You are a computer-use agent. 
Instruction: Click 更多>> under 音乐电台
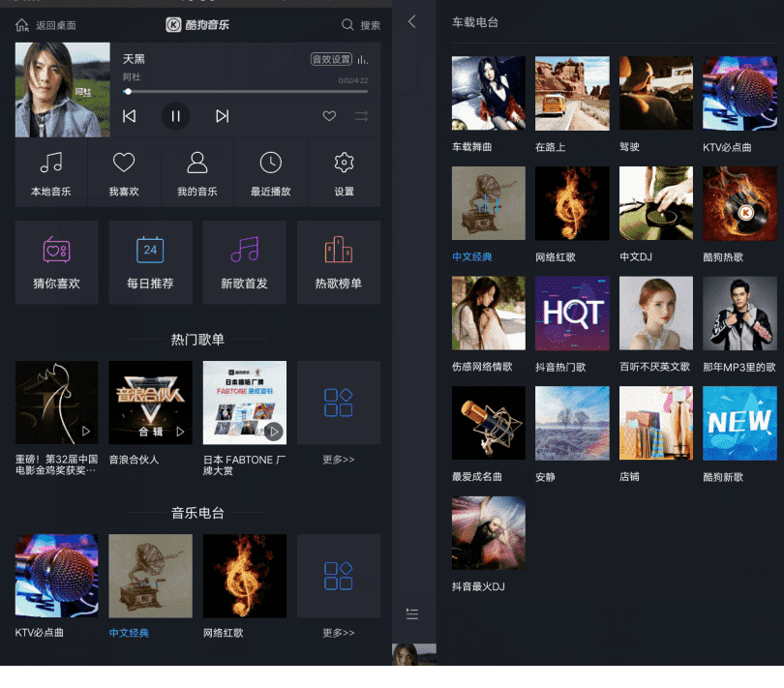pos(339,633)
